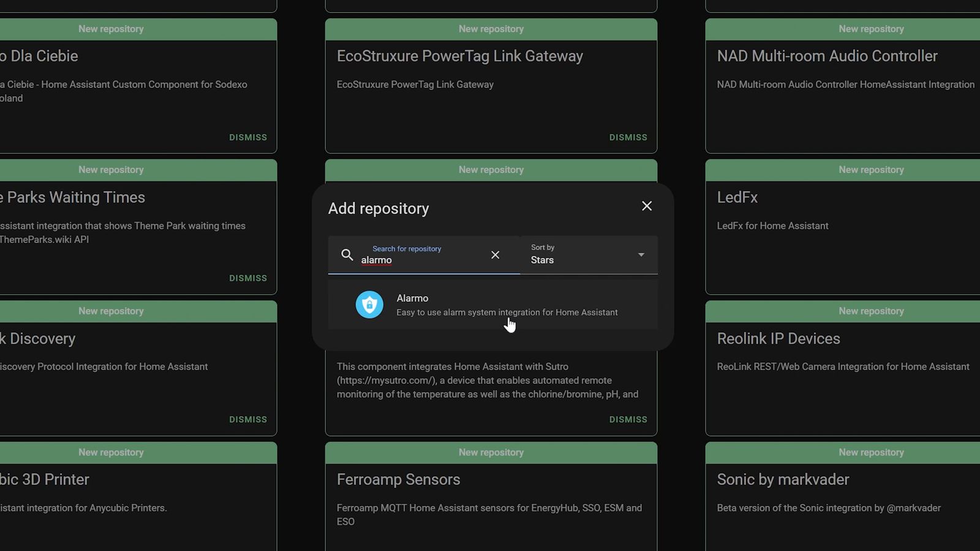This screenshot has height=551, width=980.
Task: Dismiss the Parks Waiting Times card
Action: tap(247, 278)
